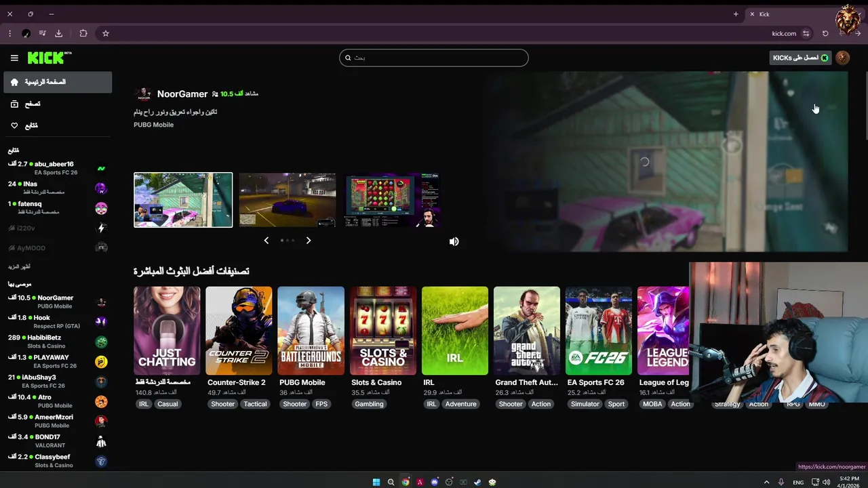
Task: Show next featured stream with right arrow
Action: pyautogui.click(x=309, y=241)
